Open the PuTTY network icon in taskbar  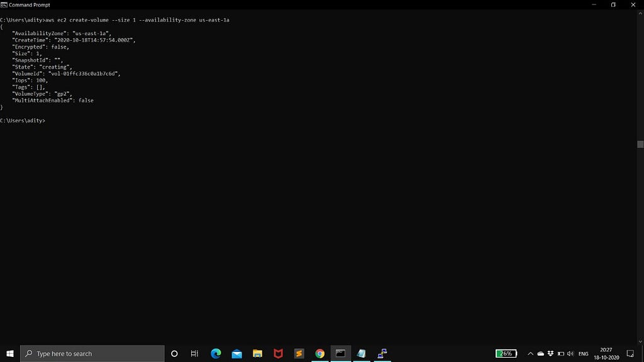tap(382, 353)
